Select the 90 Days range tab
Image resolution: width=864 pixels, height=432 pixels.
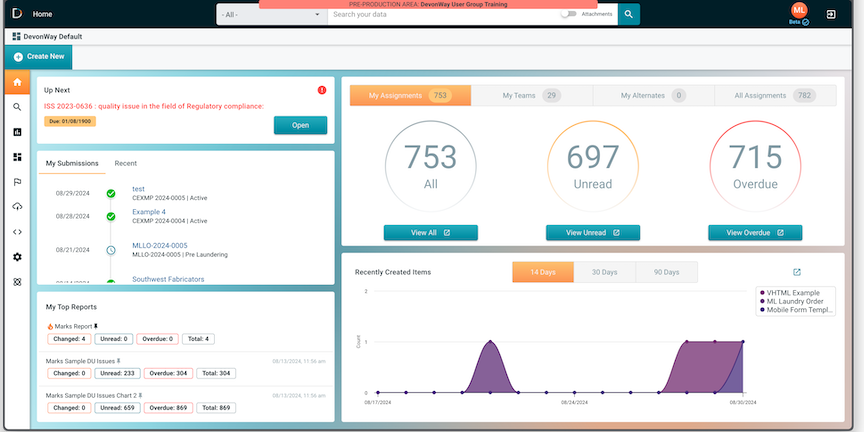tap(666, 272)
